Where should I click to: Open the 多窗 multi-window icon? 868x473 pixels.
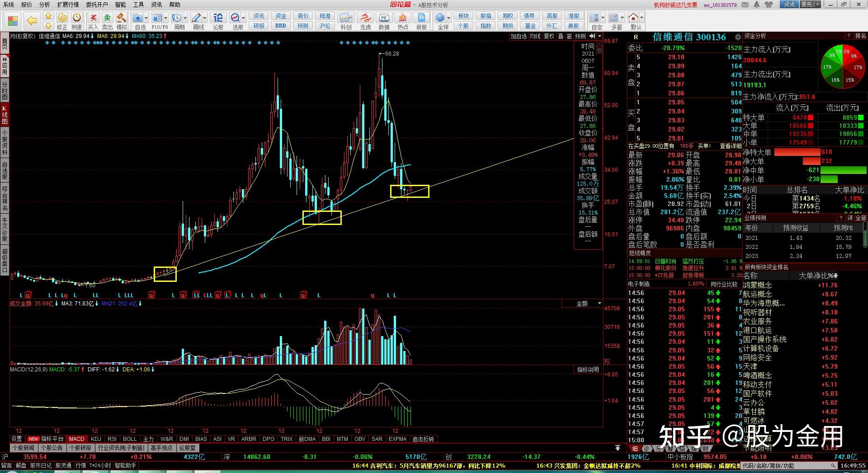pyautogui.click(x=613, y=18)
